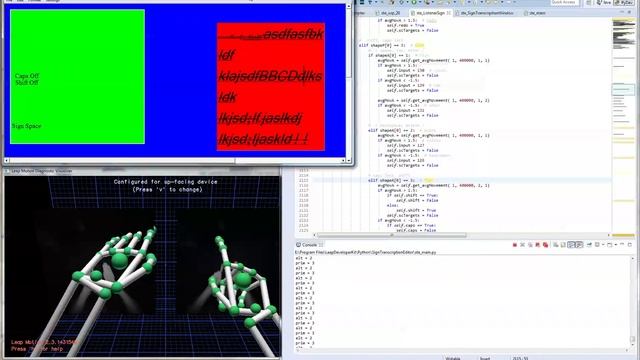Click Display Selected Console icon

[x=597, y=245]
